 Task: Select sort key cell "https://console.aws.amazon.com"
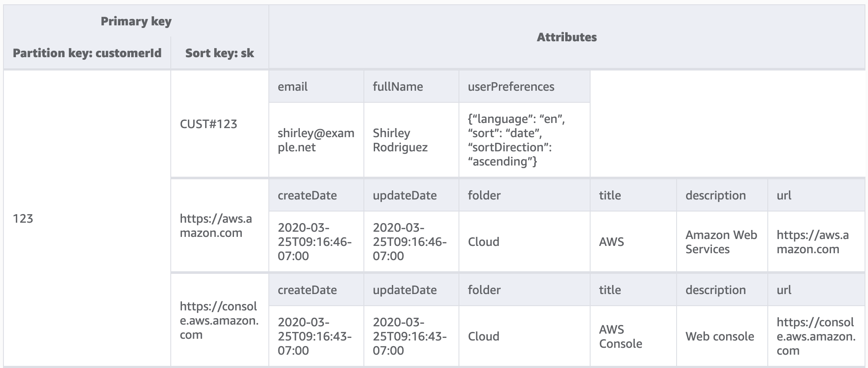219,320
